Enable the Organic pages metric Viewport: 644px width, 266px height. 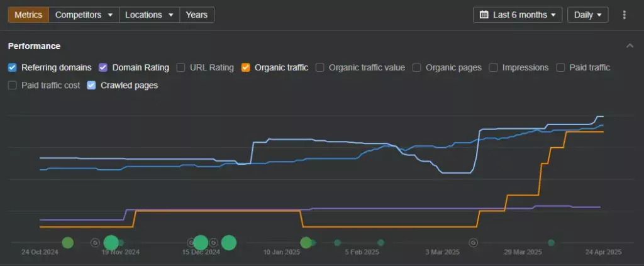(x=416, y=67)
